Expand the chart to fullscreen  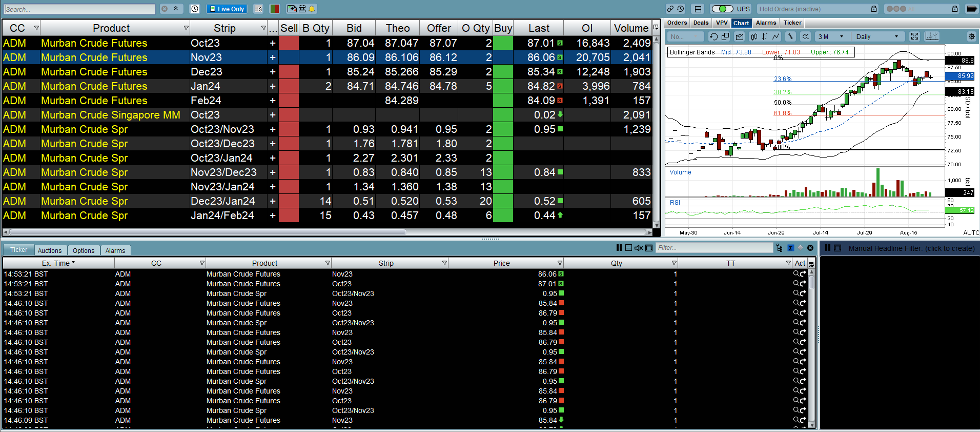(914, 36)
